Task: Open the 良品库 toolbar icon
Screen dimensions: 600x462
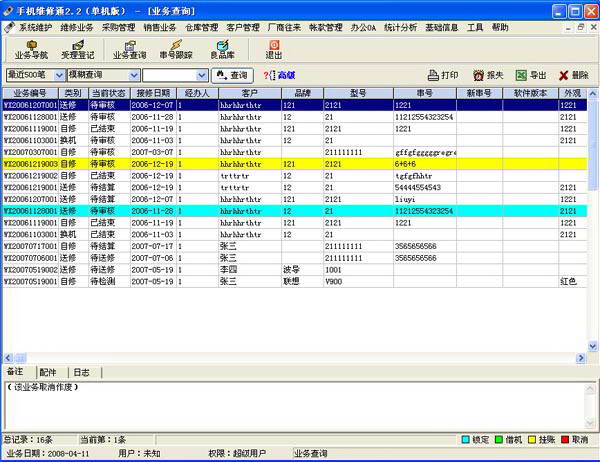Action: coord(223,49)
